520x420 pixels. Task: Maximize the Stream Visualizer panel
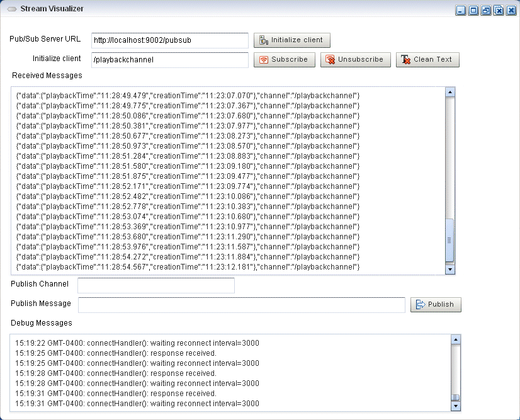tap(473, 10)
